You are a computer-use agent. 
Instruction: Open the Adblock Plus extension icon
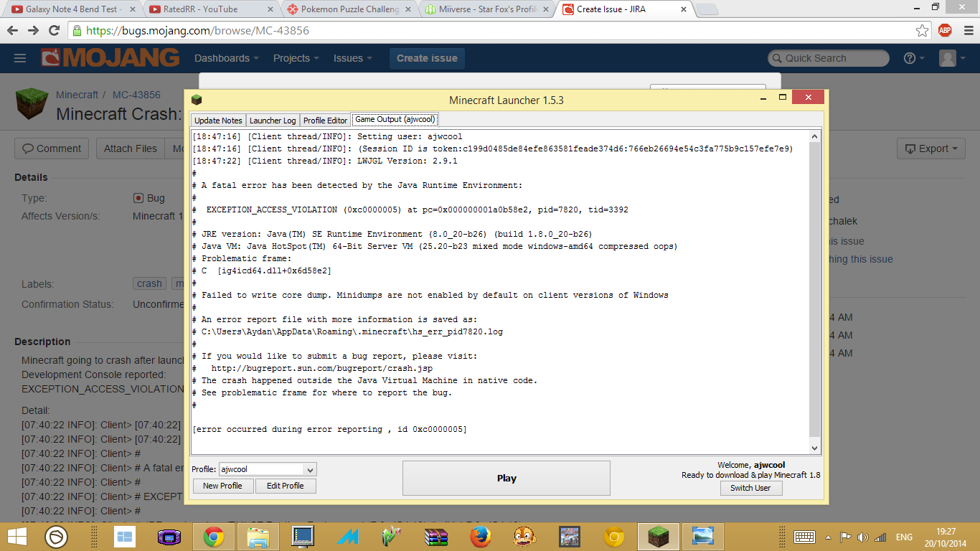pos(945,31)
